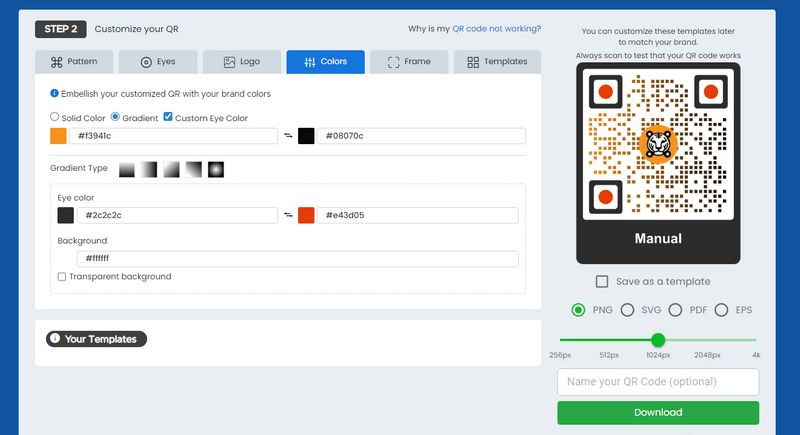Check Save as a template
Viewport: 800px width, 435px height.
pos(602,282)
